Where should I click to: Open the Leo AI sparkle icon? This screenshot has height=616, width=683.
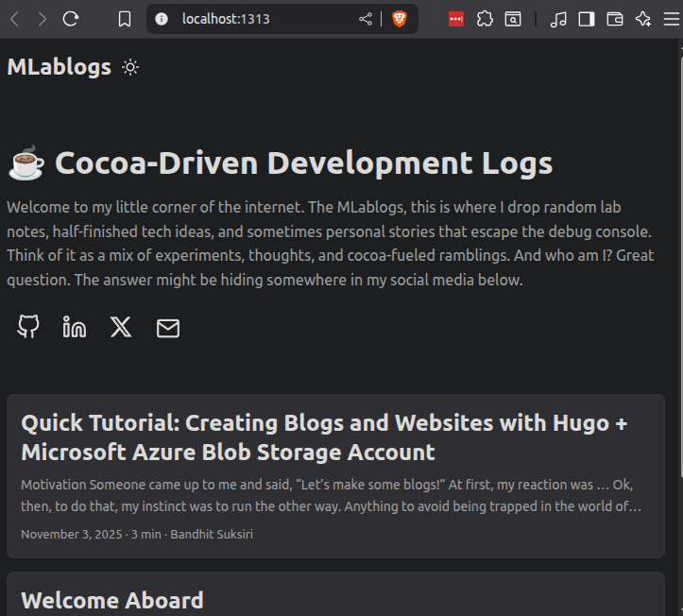click(643, 19)
